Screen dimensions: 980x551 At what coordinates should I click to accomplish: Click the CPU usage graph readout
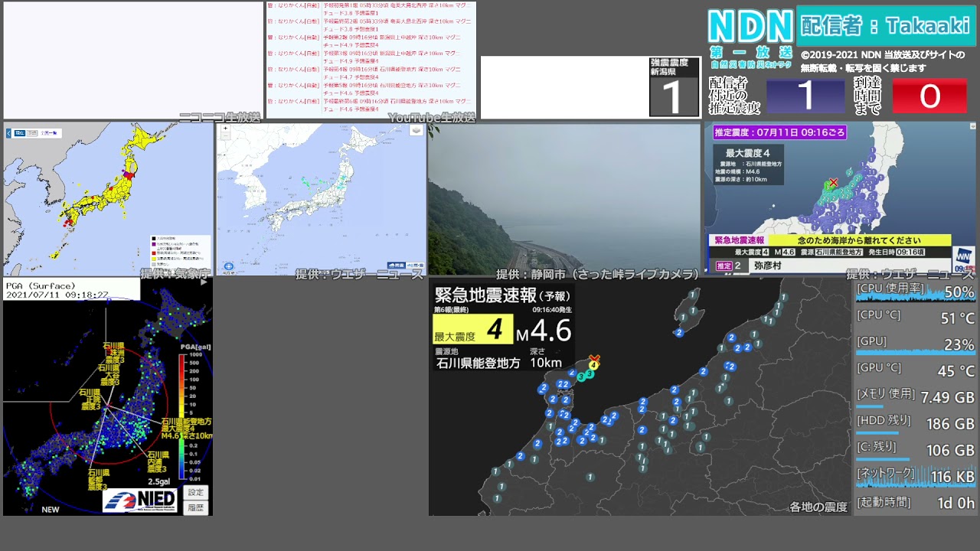[x=916, y=292]
